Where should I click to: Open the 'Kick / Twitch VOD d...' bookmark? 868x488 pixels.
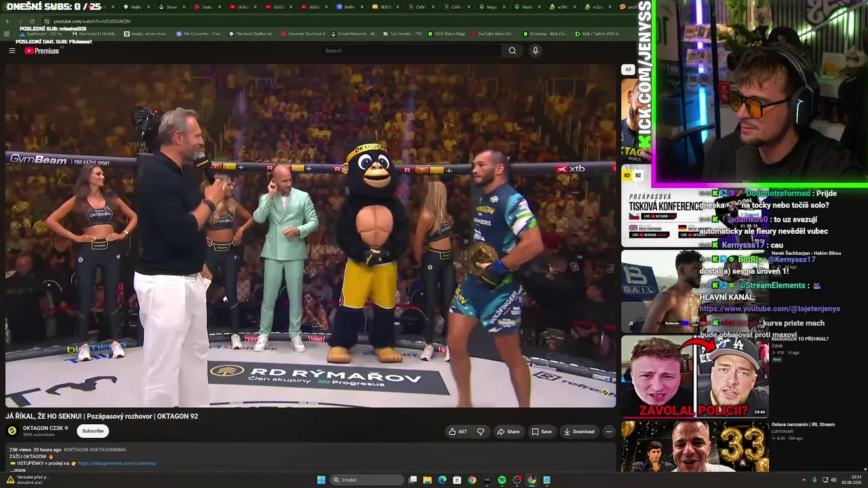(597, 33)
